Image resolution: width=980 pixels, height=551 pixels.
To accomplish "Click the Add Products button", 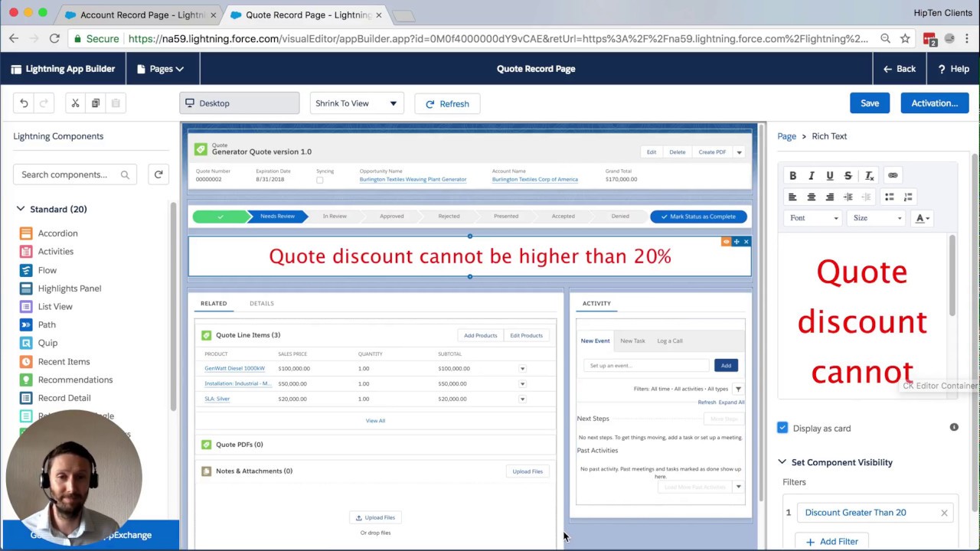I will coord(480,335).
